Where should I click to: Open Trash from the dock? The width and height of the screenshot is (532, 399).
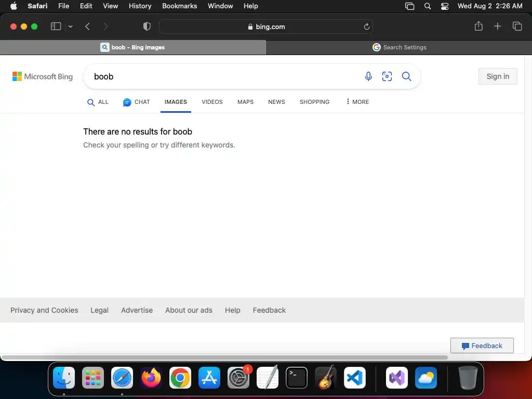468,378
